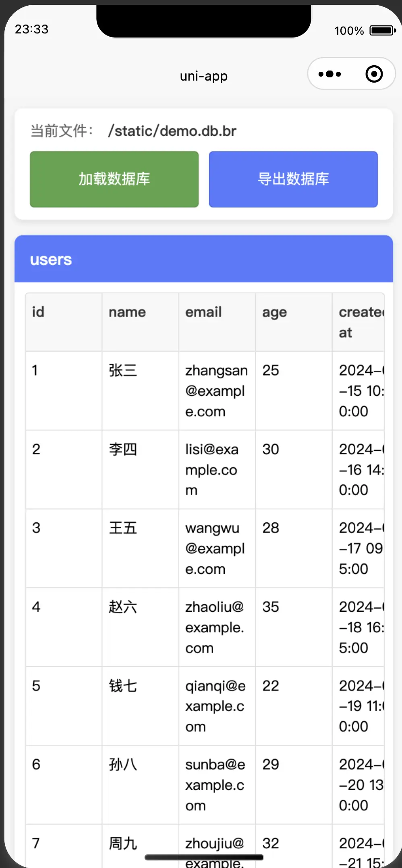Open the three-dot capsule menu
The height and width of the screenshot is (868, 402).
[329, 74]
